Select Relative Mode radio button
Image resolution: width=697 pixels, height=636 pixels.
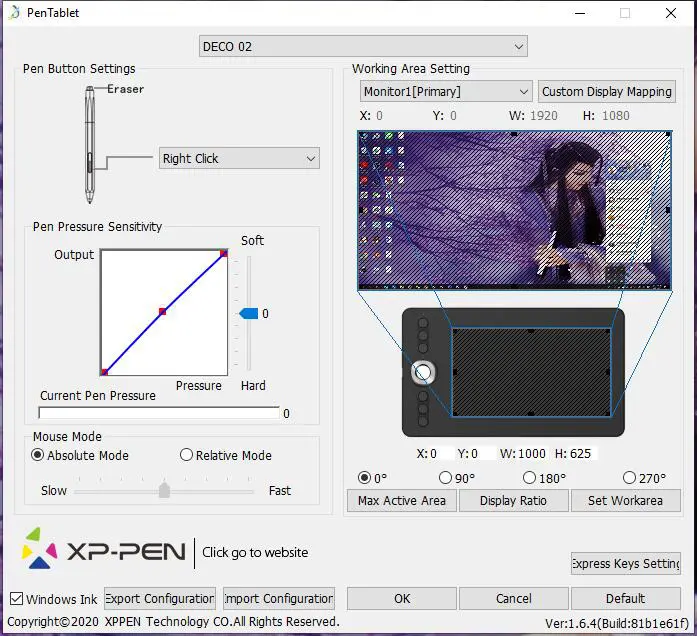pyautogui.click(x=186, y=456)
